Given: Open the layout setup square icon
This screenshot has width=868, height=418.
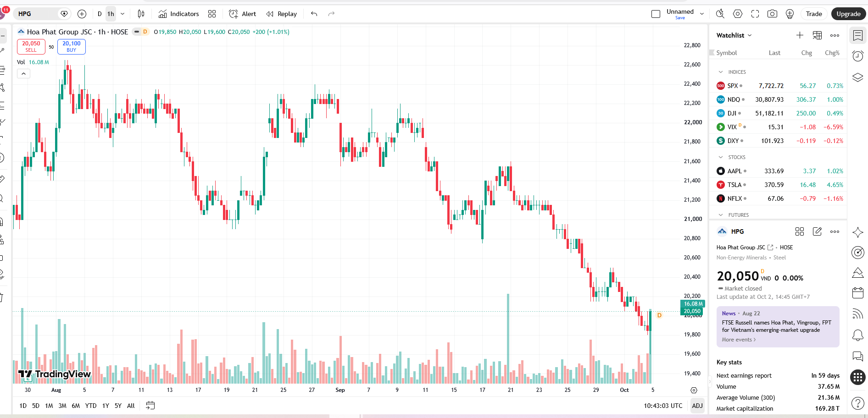Looking at the screenshot, I should point(656,14).
